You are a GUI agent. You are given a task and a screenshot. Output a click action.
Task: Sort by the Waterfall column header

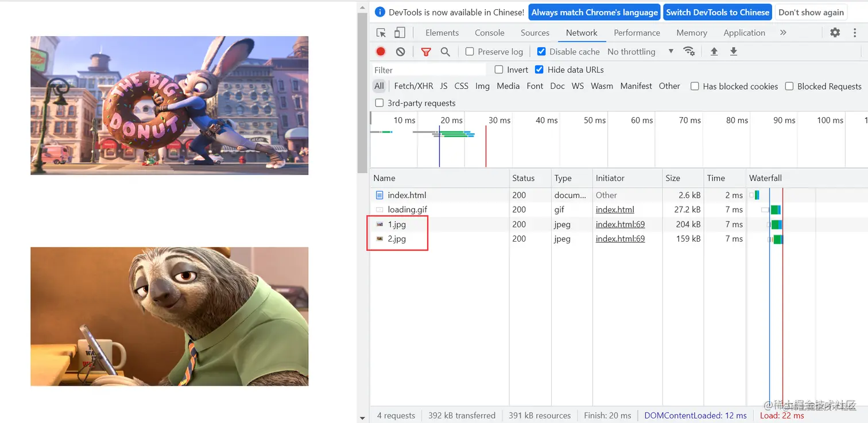[x=807, y=178]
